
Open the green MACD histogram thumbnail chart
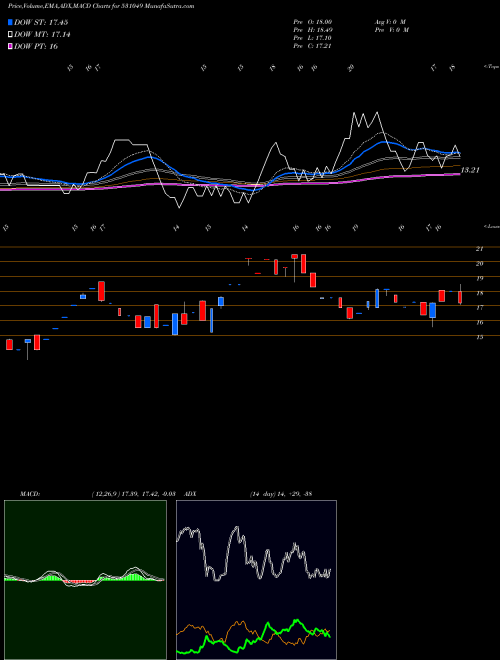coord(85,580)
